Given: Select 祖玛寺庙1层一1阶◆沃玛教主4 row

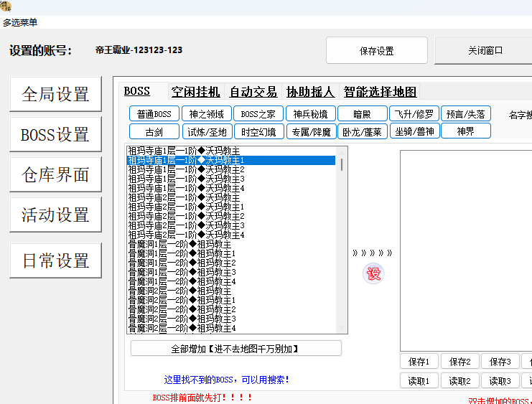Looking at the screenshot, I should (x=231, y=188).
